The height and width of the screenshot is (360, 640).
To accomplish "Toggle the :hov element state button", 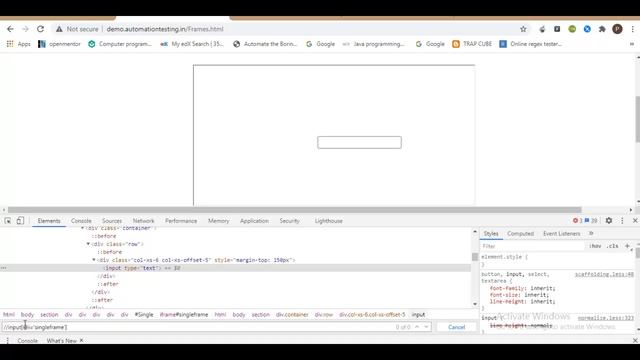I will (x=595, y=246).
